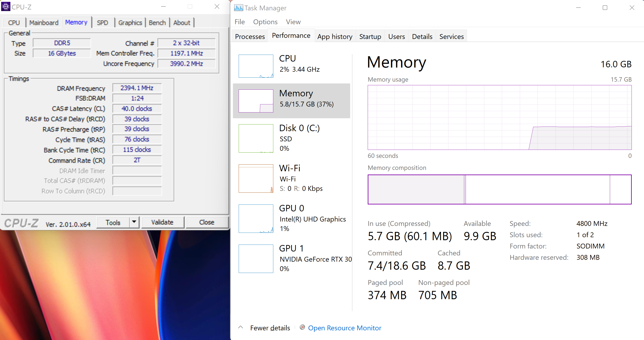
Task: Click the Validate button in CPU-Z
Action: [163, 222]
